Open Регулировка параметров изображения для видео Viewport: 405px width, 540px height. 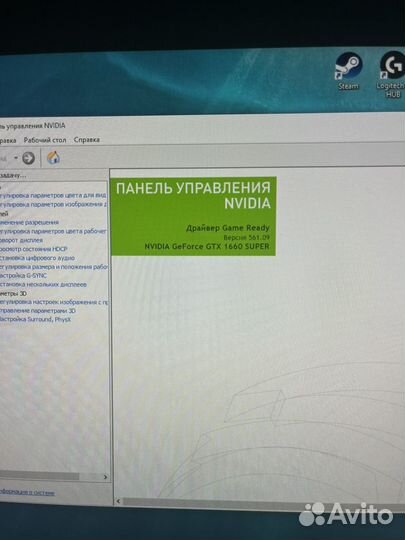point(53,204)
